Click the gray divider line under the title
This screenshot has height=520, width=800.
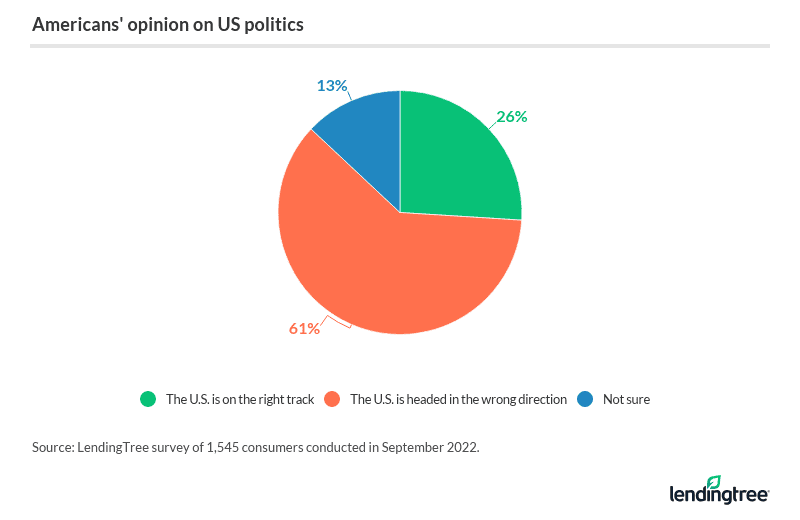click(400, 45)
